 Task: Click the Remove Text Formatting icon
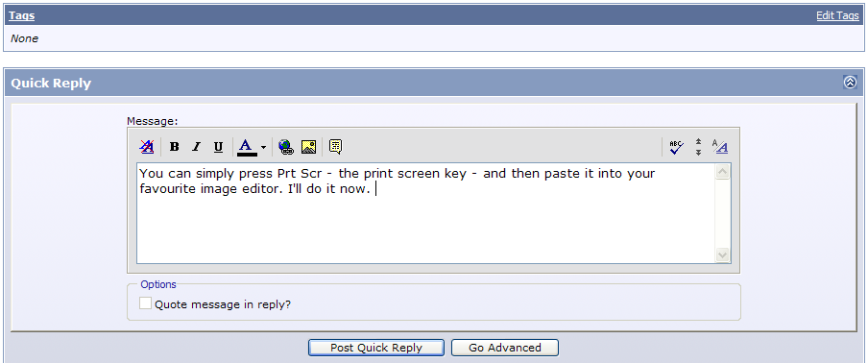[x=147, y=147]
